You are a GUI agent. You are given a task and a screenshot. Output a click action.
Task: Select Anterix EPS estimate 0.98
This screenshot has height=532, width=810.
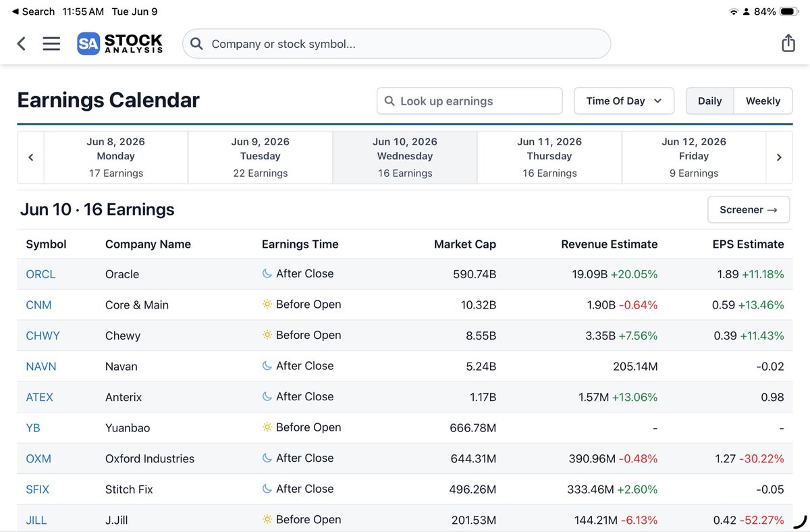click(772, 397)
